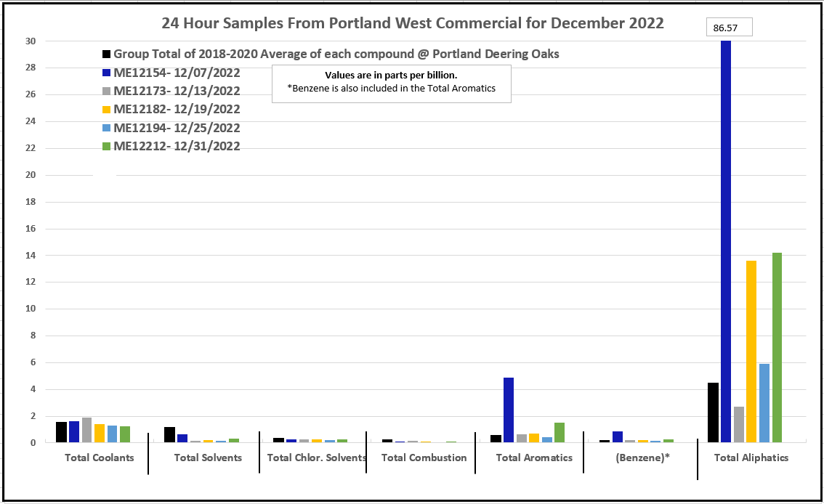
Task: Click the gray ME12173 legend swatch
Action: pos(107,92)
